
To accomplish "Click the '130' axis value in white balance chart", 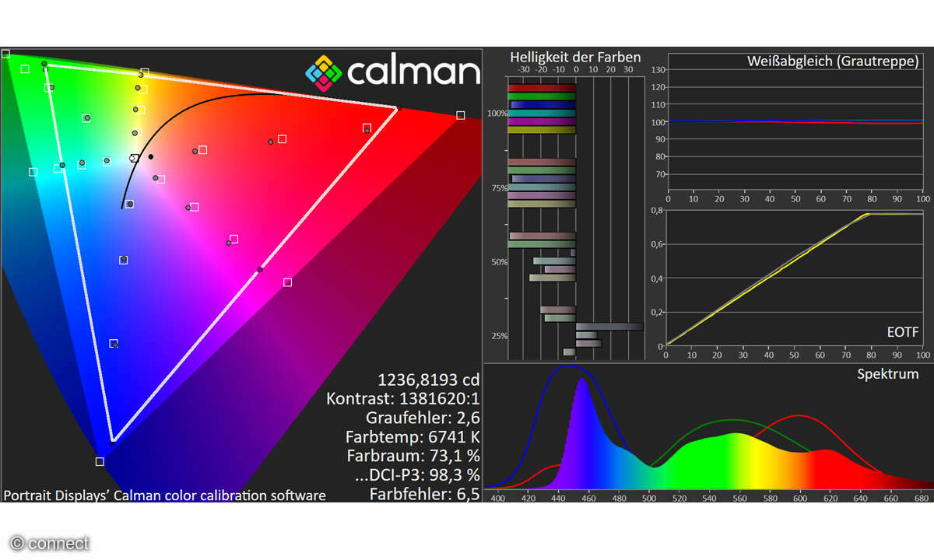I will [658, 71].
